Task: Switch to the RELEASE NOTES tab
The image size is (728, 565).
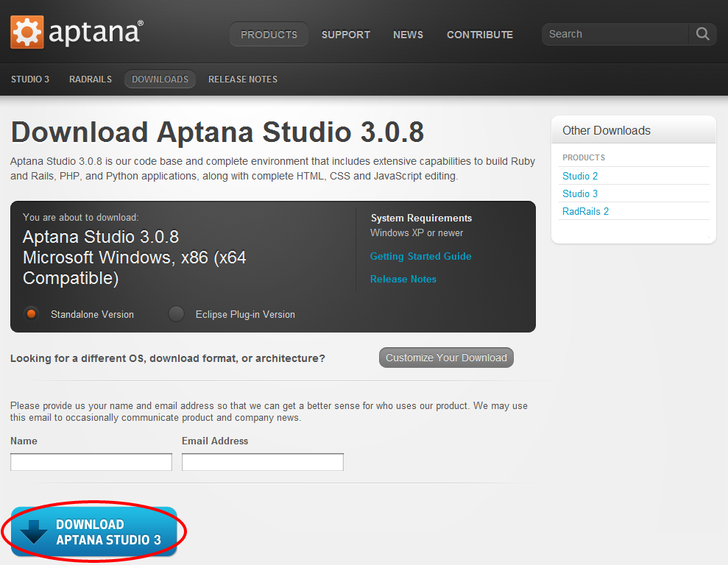Action: pos(242,79)
